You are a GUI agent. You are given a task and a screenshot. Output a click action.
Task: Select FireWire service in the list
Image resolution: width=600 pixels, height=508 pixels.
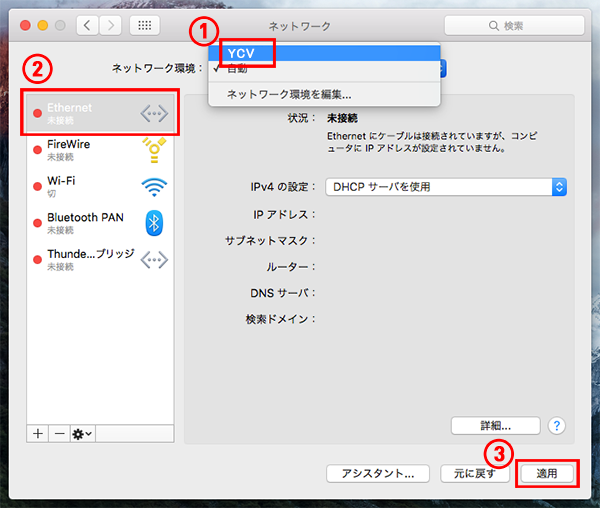pos(100,150)
